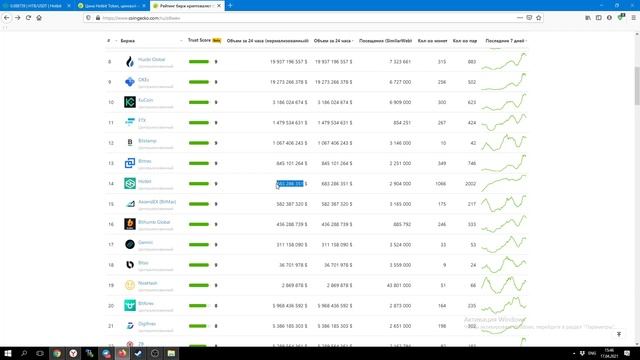This screenshot has height=360, width=640.
Task: Click the Bitrue logo icon in row 13
Action: click(x=130, y=163)
